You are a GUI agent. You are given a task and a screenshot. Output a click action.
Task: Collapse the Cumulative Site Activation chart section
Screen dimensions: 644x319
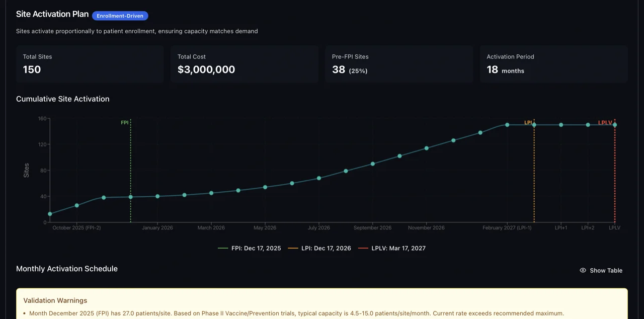[62, 99]
